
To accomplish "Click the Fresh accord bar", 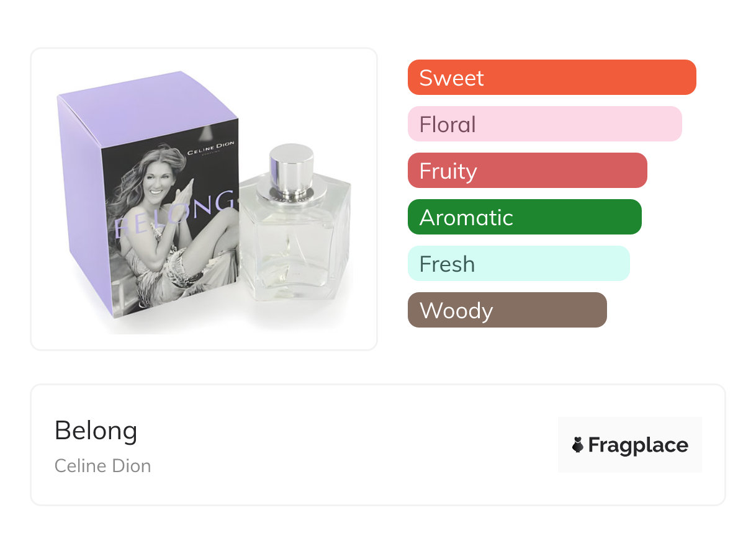I will click(x=518, y=264).
